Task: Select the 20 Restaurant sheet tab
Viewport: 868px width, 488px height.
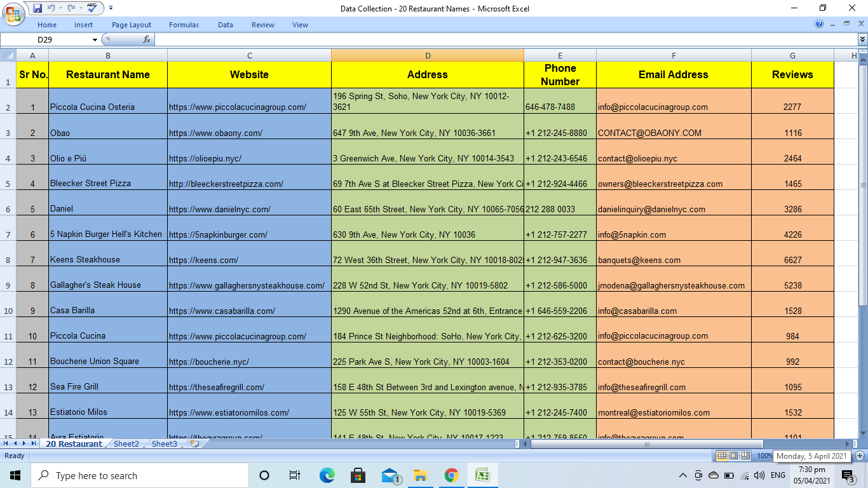Action: pos(74,444)
